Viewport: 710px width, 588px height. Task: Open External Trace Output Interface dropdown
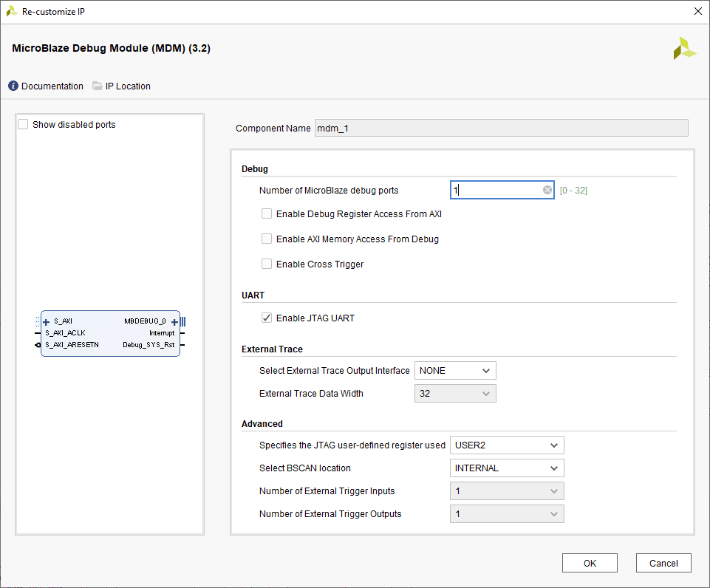[455, 371]
